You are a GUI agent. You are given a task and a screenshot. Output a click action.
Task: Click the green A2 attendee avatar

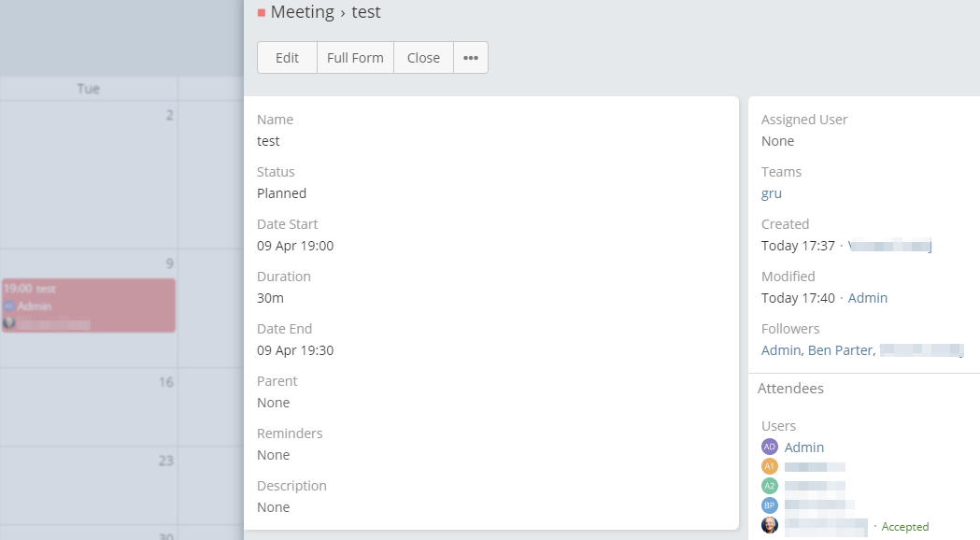[x=770, y=486]
